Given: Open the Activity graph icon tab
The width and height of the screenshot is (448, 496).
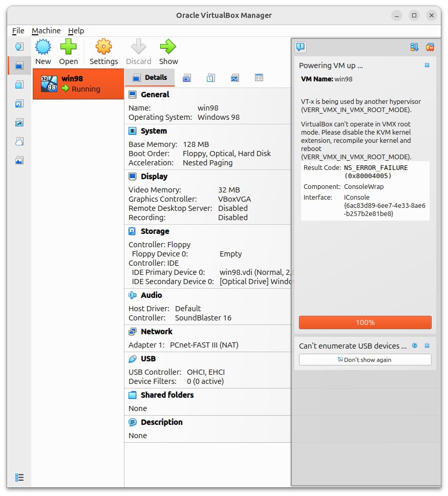Looking at the screenshot, I should point(234,78).
